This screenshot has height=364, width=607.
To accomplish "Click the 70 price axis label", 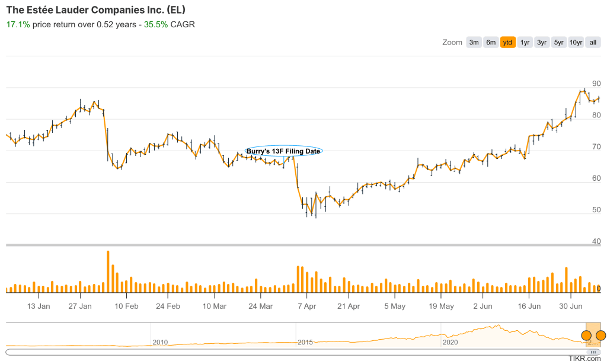I will point(596,147).
